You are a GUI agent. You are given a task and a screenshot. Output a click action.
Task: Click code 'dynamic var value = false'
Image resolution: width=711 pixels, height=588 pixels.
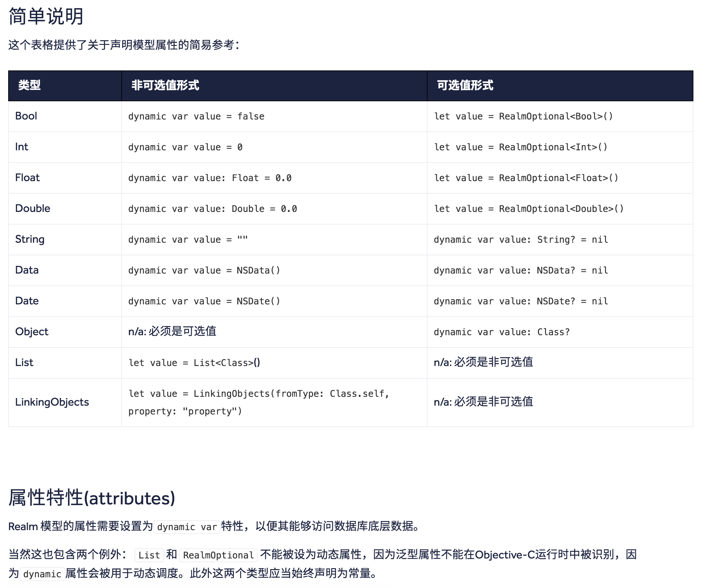[196, 117]
